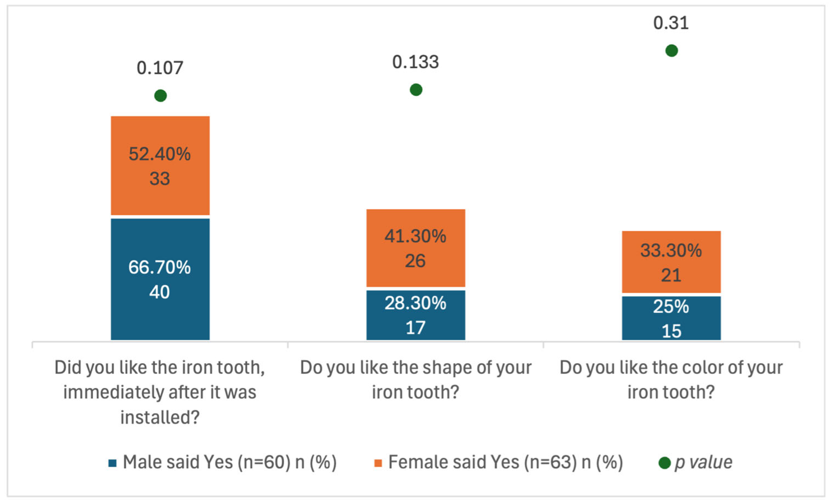Click the green dot below 0.133

[416, 90]
